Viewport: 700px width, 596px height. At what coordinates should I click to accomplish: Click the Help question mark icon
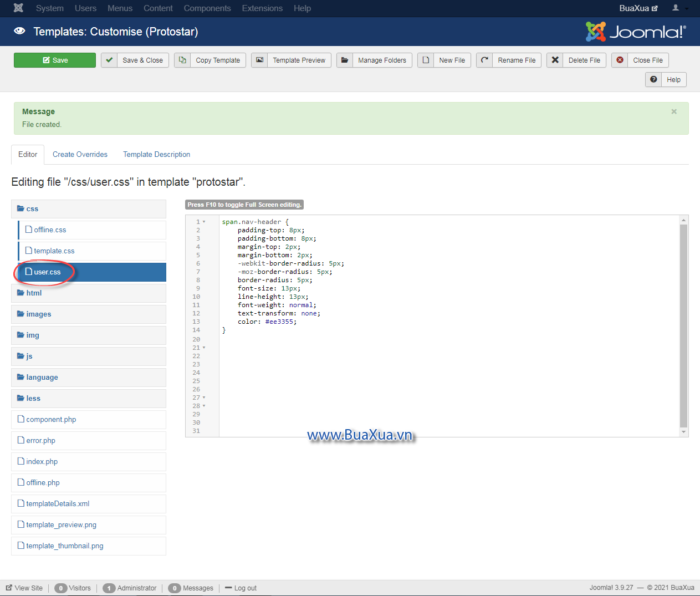tap(653, 79)
